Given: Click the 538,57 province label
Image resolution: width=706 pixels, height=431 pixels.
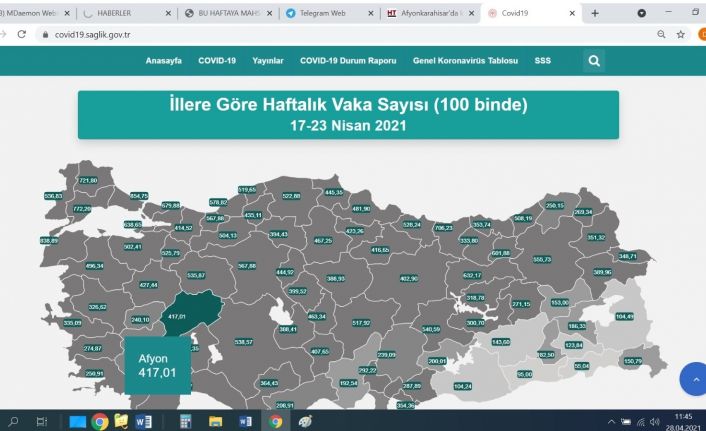Looking at the screenshot, I should [x=244, y=342].
